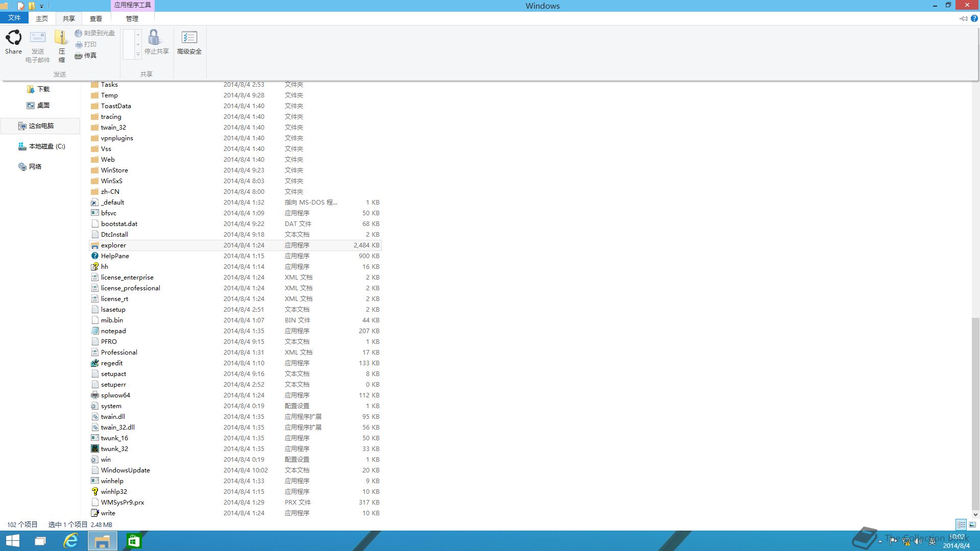This screenshot has height=551, width=980.
Task: Open Windows Store from taskbar
Action: 134,541
